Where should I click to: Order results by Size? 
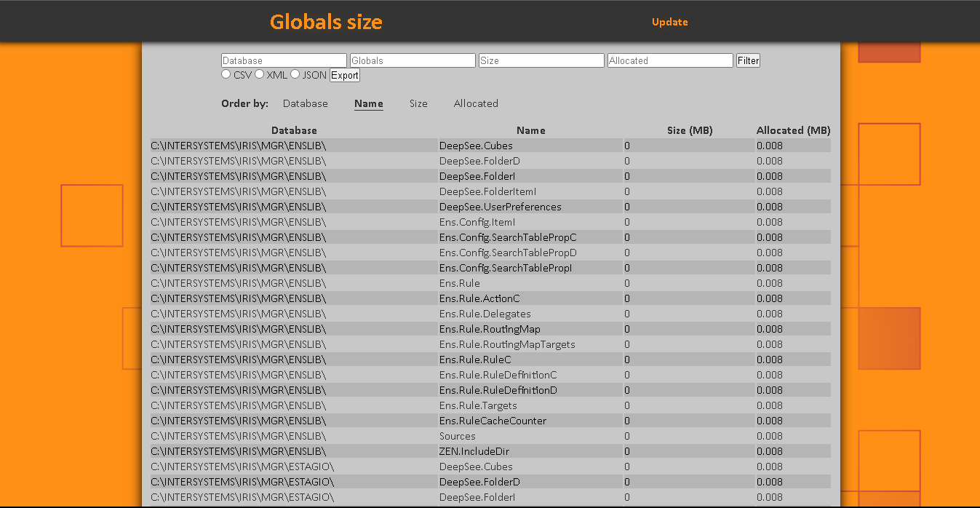418,103
